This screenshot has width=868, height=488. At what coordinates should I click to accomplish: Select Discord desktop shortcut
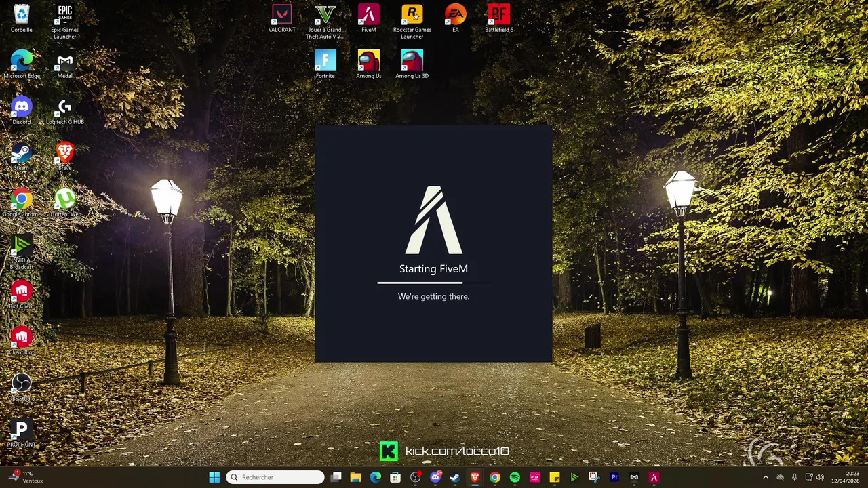(22, 110)
